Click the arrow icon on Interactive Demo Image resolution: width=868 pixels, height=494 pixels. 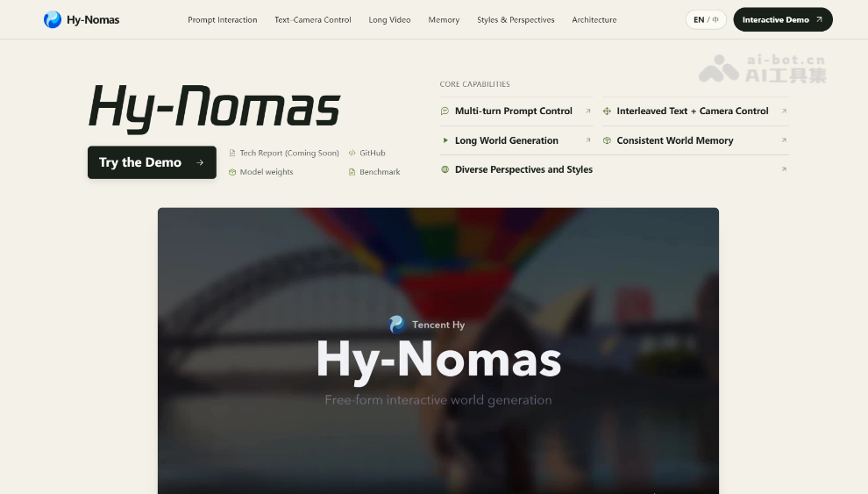coord(819,19)
